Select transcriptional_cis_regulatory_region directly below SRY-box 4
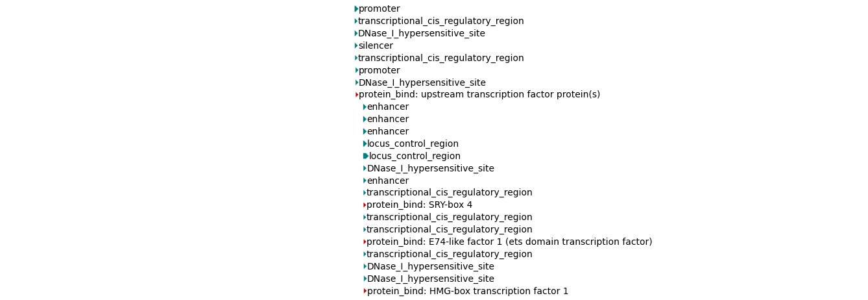 (449, 218)
